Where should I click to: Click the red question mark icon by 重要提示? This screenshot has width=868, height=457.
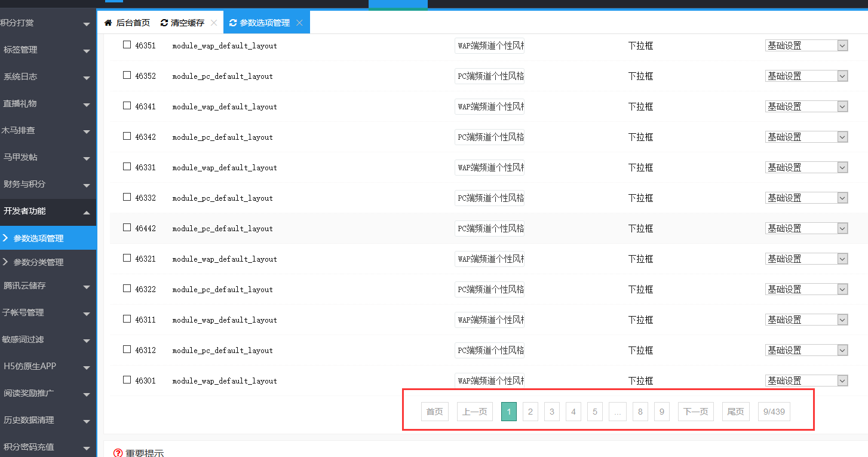tap(118, 453)
